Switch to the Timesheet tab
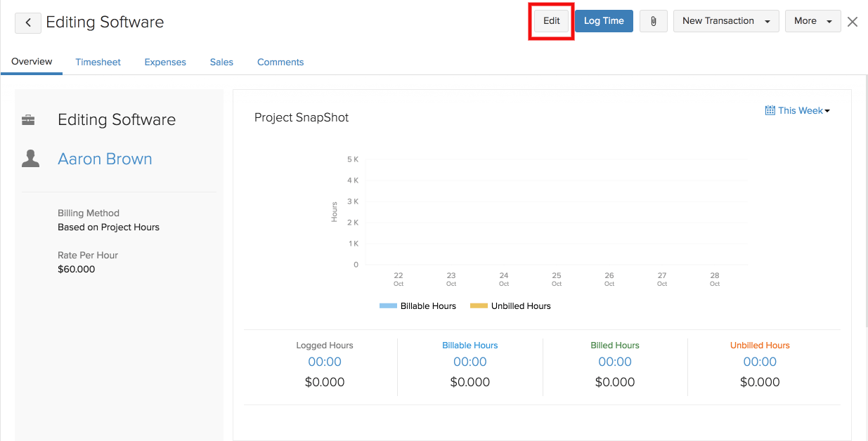Screen dimensions: 868x441 pos(98,62)
